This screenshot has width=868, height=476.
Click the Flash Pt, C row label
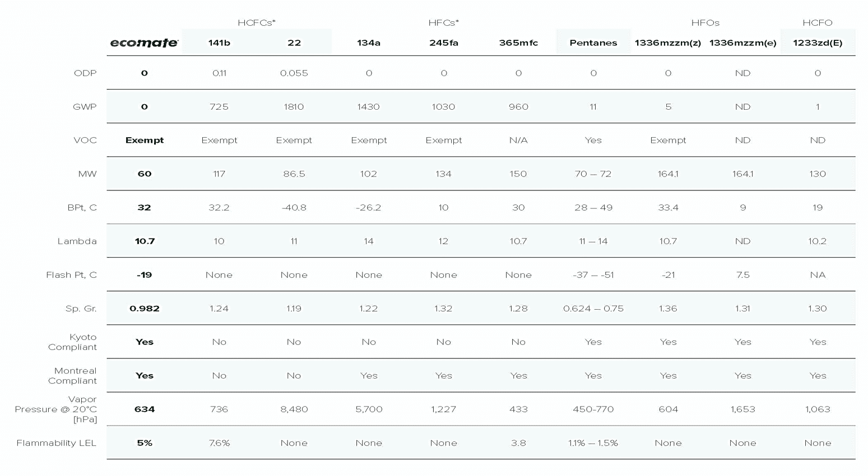point(71,275)
